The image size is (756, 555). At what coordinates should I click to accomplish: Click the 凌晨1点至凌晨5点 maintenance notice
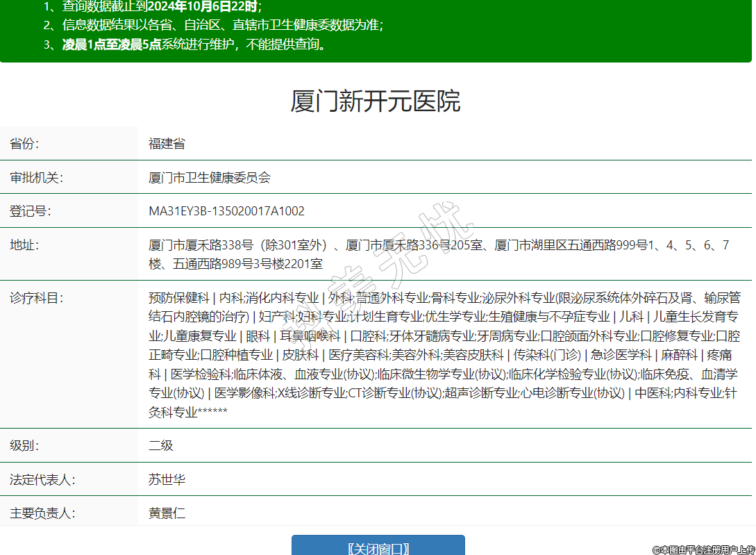(112, 44)
